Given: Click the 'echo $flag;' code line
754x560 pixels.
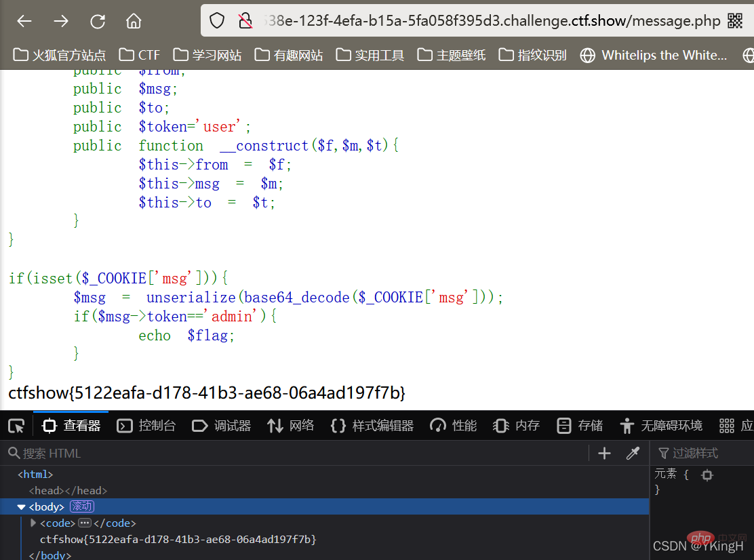Looking at the screenshot, I should pyautogui.click(x=186, y=336).
